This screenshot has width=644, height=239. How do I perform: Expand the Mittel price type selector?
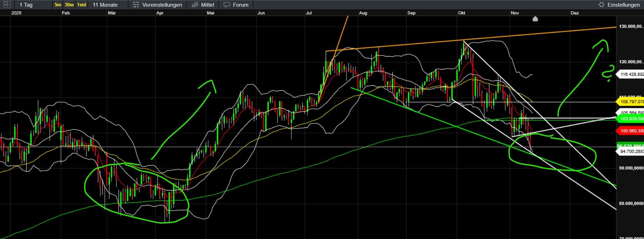click(x=207, y=5)
